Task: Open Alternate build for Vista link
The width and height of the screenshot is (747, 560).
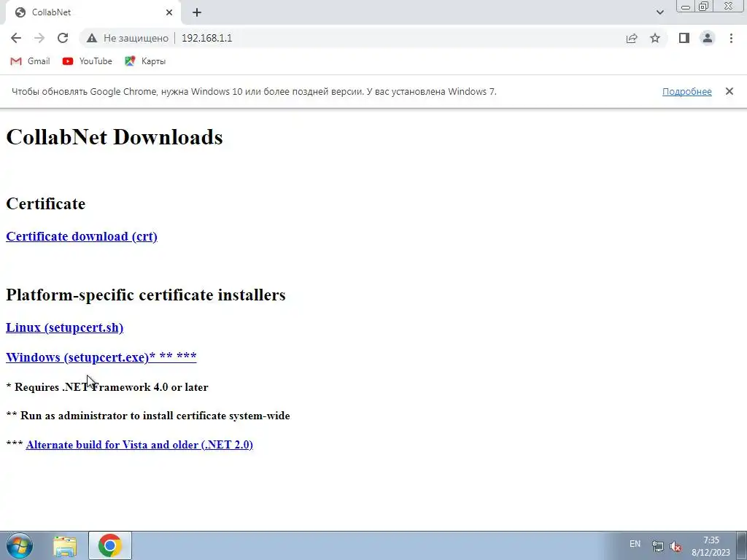Action: pyautogui.click(x=139, y=445)
